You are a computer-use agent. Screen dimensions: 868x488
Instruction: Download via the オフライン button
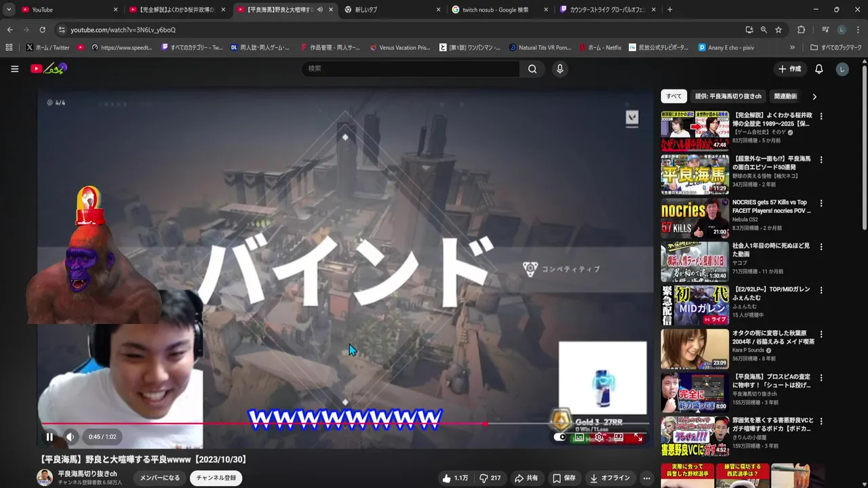pos(610,478)
